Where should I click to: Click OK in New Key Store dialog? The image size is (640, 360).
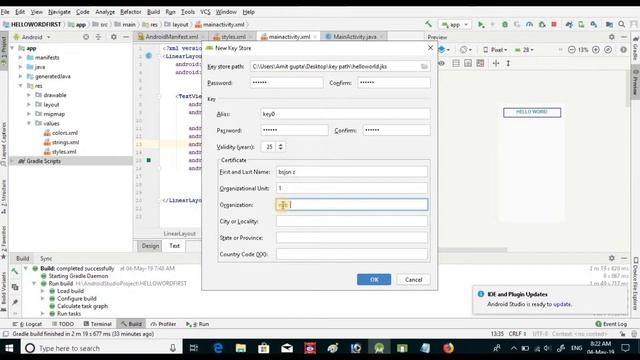coord(374,280)
